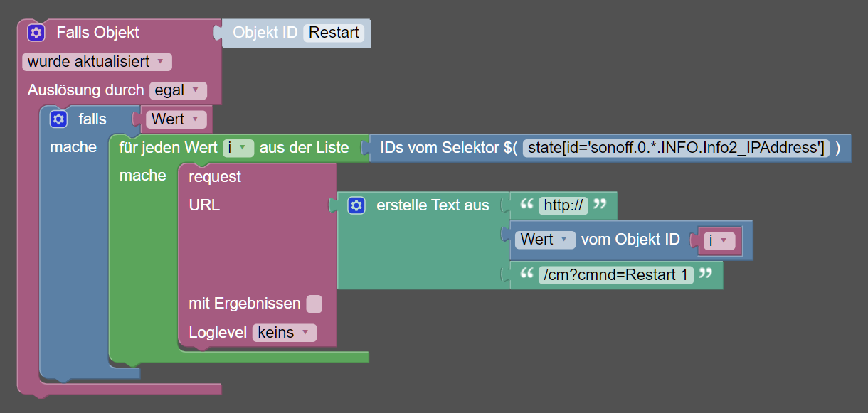
Task: Open gear settings on Falls Objekt block
Action: [36, 33]
